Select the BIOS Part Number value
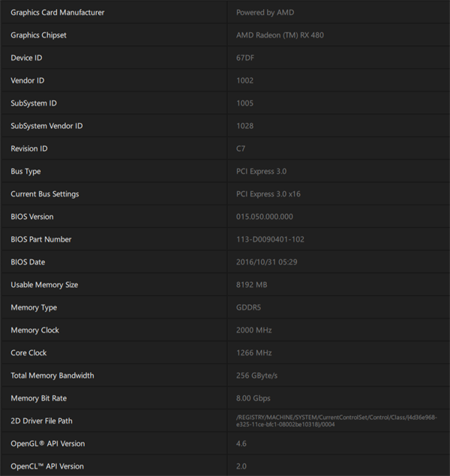The image size is (450, 476). [x=270, y=239]
